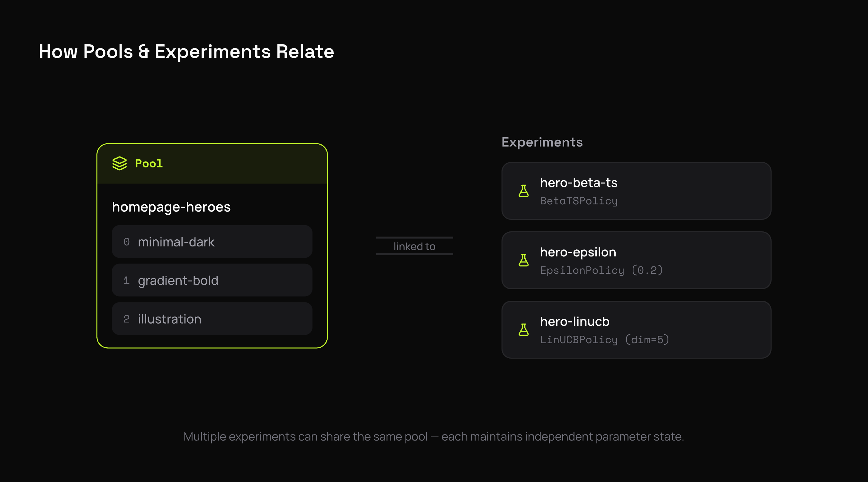Screen dimensions: 868x482
Task: Click the green Pool header label
Action: 149,163
